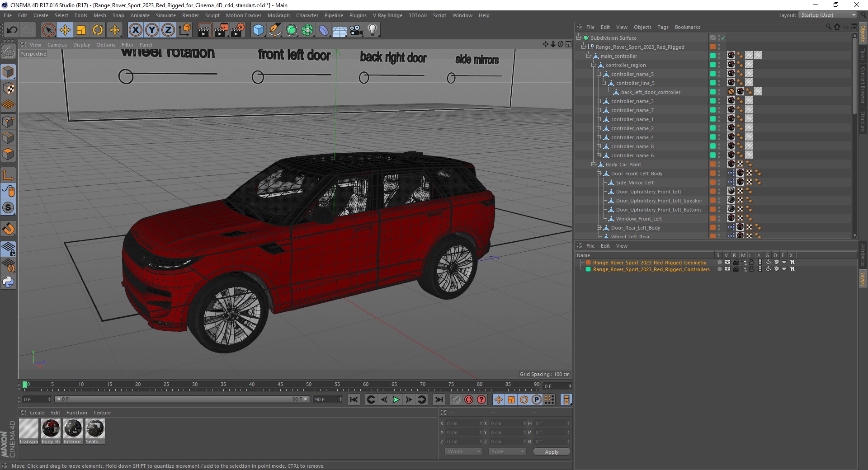Collapse controller_region expander

[x=594, y=65]
